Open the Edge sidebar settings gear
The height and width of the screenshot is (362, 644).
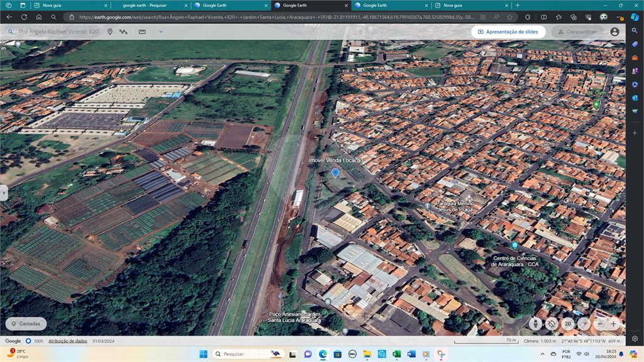[635, 339]
